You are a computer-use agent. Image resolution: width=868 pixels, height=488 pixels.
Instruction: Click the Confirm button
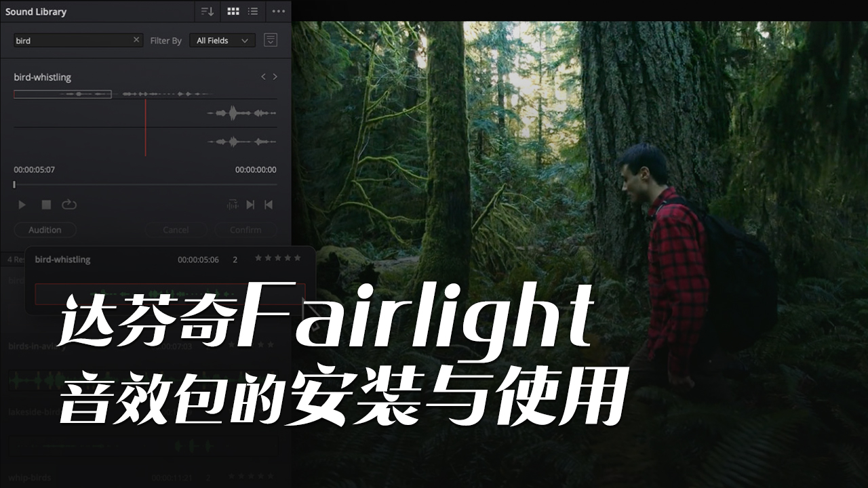[x=245, y=230]
